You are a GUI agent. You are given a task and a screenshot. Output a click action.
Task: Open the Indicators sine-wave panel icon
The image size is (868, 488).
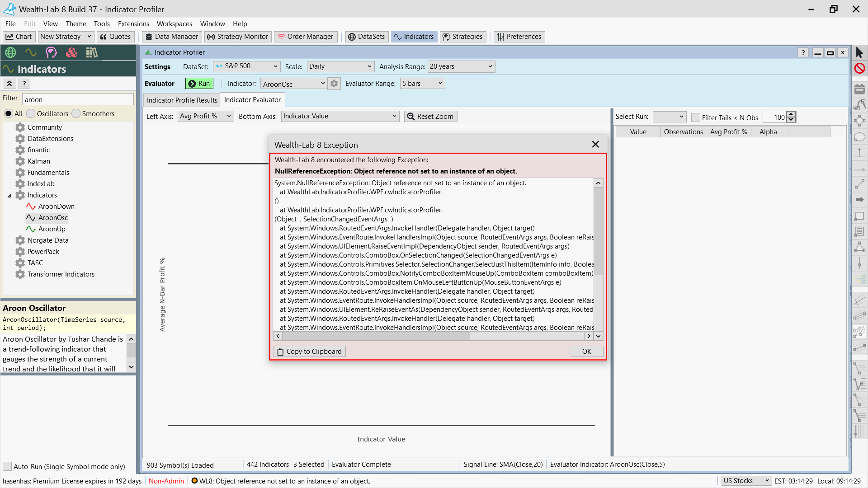pyautogui.click(x=31, y=52)
